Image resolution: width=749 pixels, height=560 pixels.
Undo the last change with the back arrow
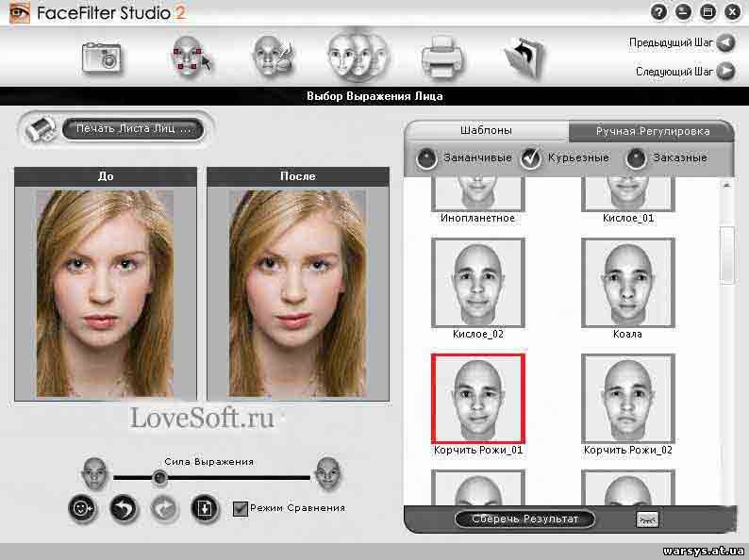point(124,508)
